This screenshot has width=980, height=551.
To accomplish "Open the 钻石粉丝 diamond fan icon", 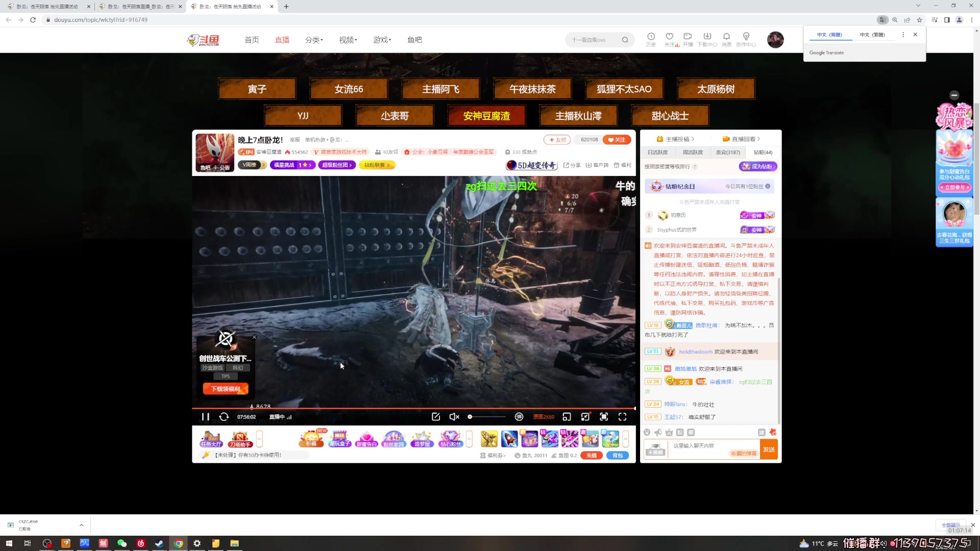I will point(451,439).
